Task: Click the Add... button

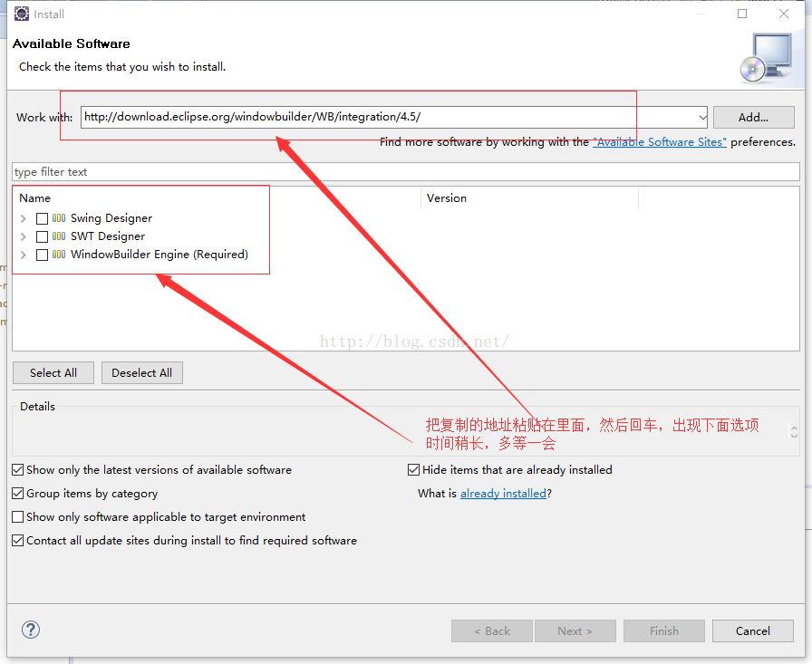Action: coord(753,118)
